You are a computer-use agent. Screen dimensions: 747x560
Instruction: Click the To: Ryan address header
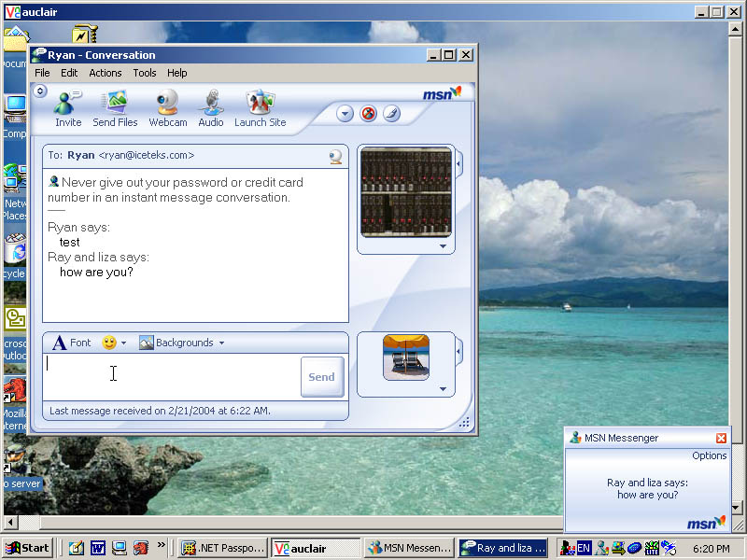click(x=121, y=155)
